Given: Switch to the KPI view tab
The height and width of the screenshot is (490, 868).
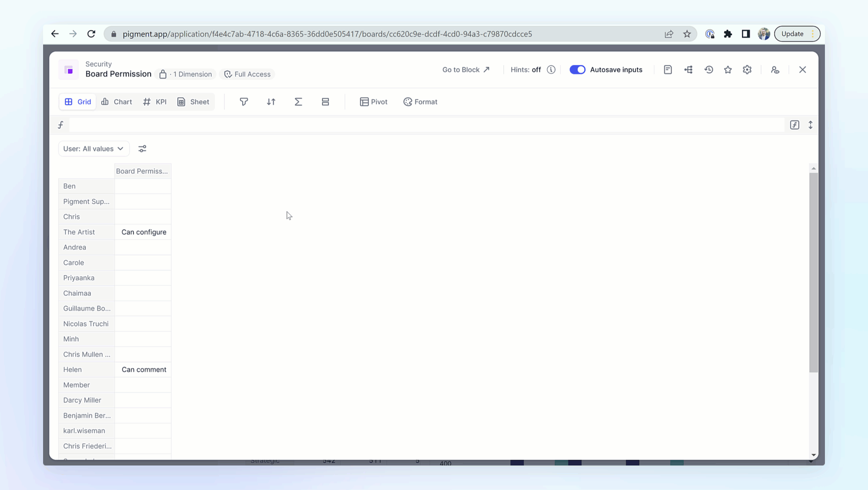Looking at the screenshot, I should (x=155, y=102).
